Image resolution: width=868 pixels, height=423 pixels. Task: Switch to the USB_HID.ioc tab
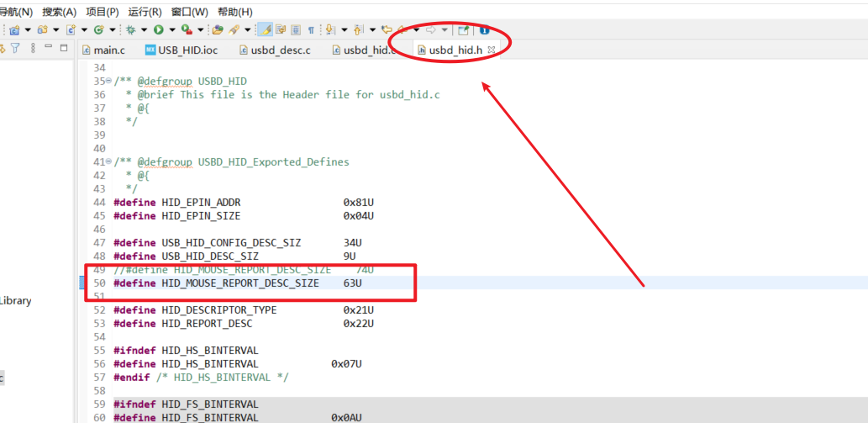click(181, 50)
